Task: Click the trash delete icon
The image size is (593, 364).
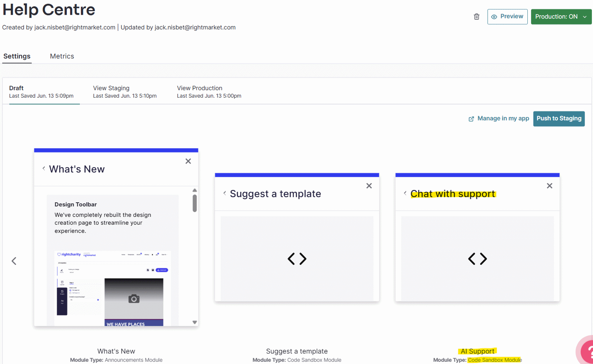Action: click(x=476, y=17)
